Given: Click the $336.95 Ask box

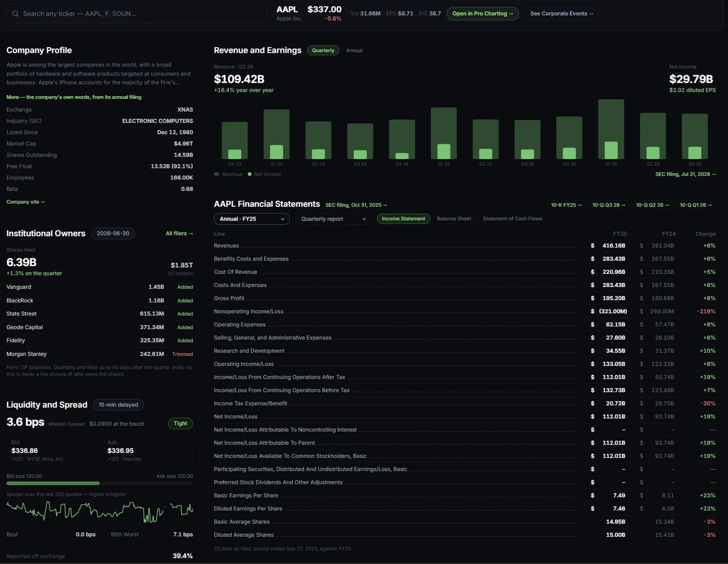Looking at the screenshot, I should tap(148, 451).
